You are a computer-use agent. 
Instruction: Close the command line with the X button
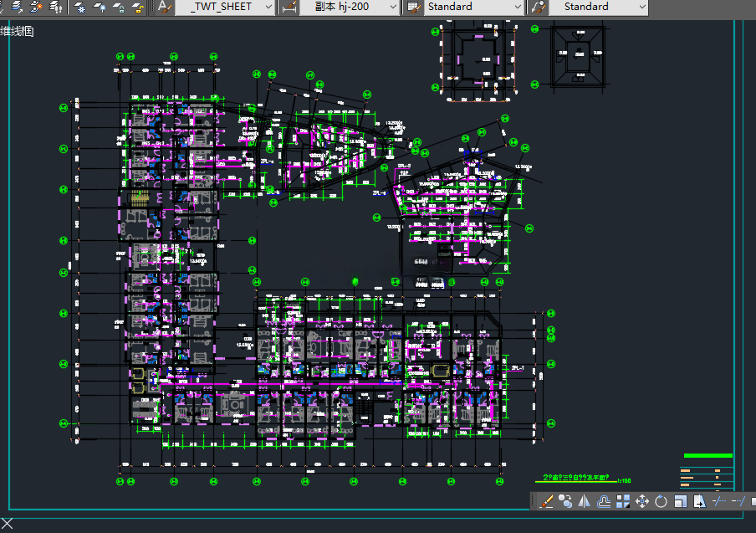(7, 524)
